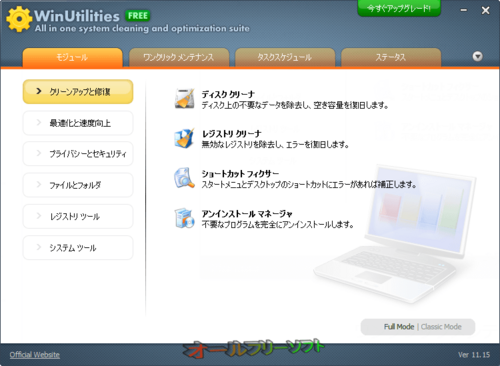Choose レジストリ ツール category
Viewport: 500px width, 366px height.
(x=78, y=216)
